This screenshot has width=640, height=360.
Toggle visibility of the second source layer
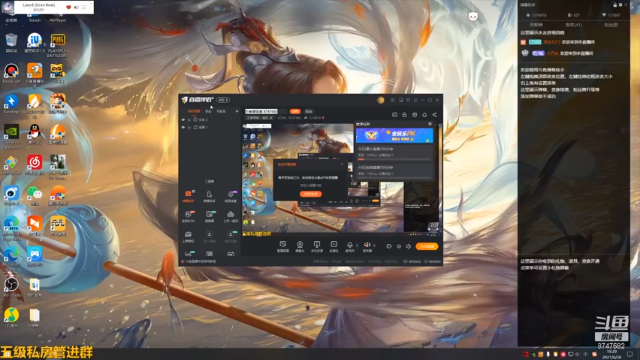[183, 127]
